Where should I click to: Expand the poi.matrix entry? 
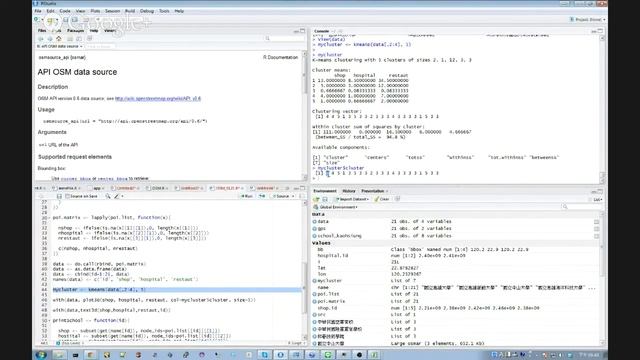(x=315, y=301)
